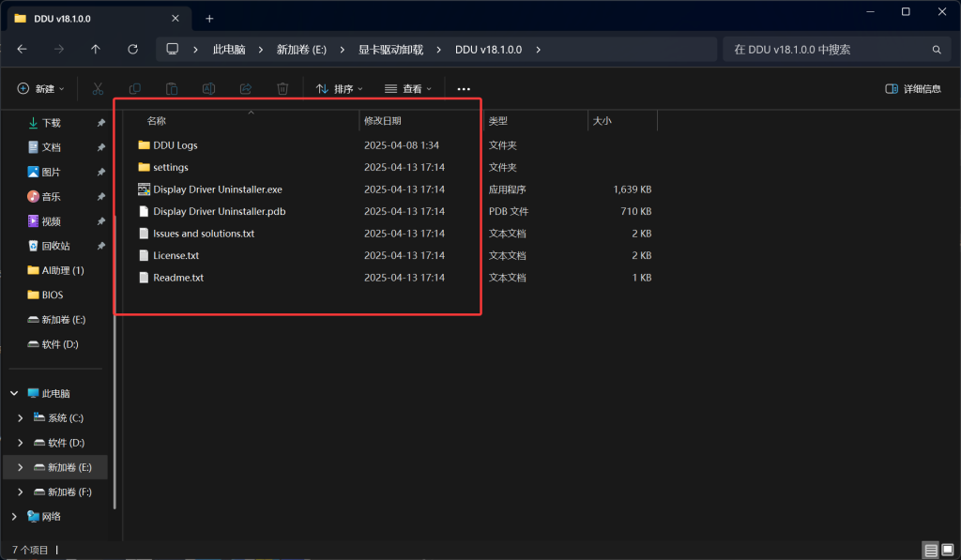Open the 排序 sort dropdown

(x=340, y=89)
